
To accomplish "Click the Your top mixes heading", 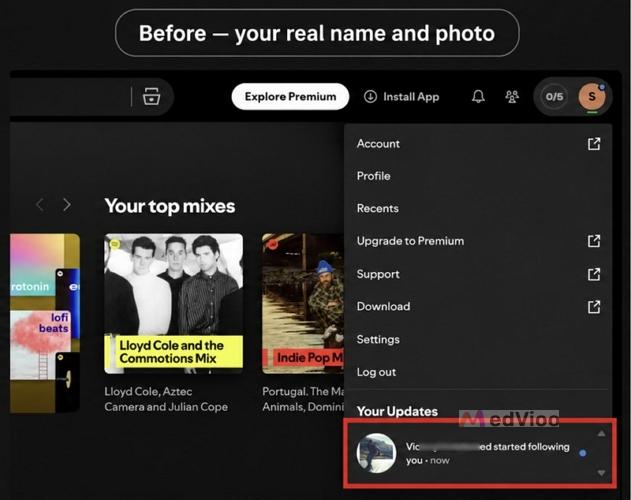I will (x=170, y=206).
